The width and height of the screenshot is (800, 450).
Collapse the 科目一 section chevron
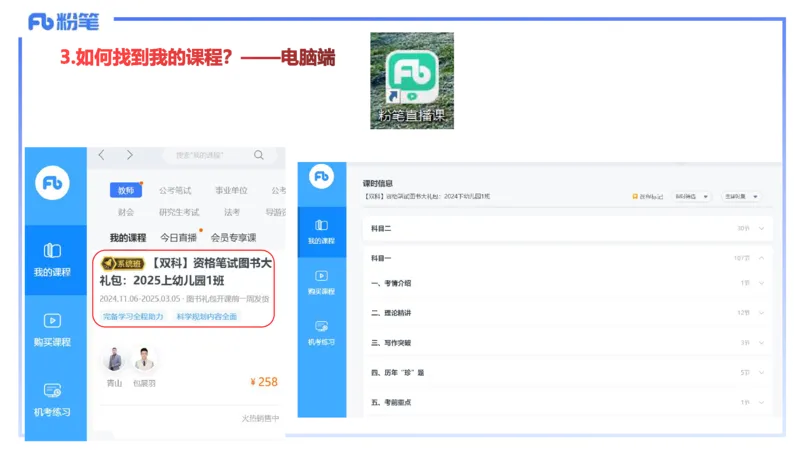(761, 258)
